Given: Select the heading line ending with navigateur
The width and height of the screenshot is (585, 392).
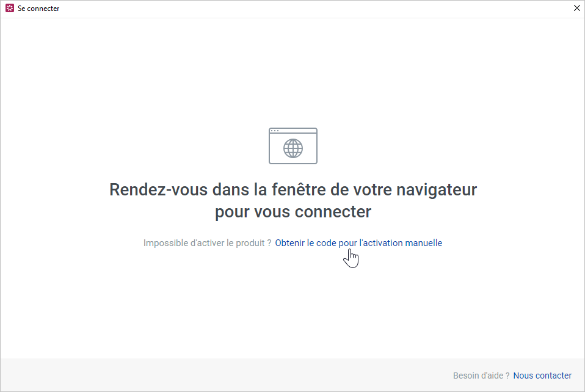Looking at the screenshot, I should tap(293, 189).
